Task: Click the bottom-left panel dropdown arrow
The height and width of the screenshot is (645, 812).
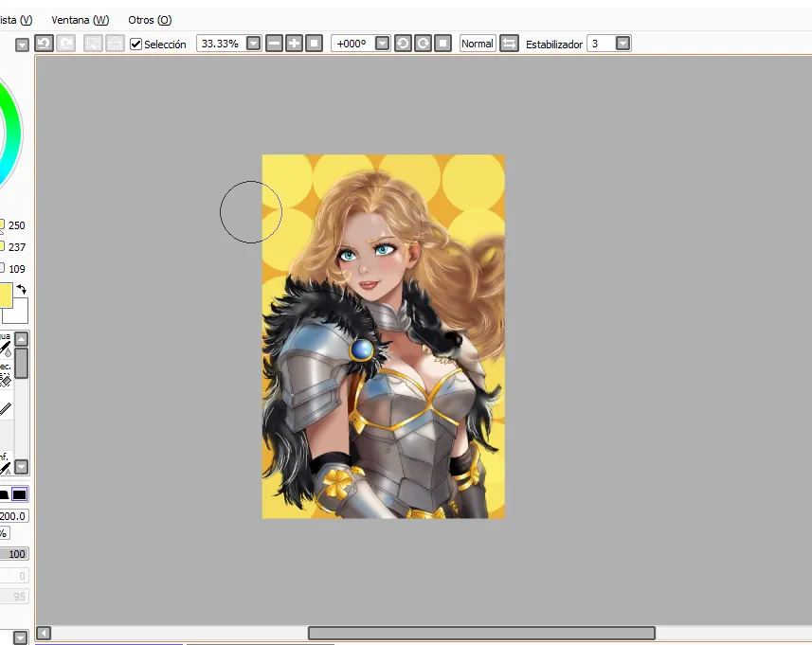Action: tap(21, 637)
